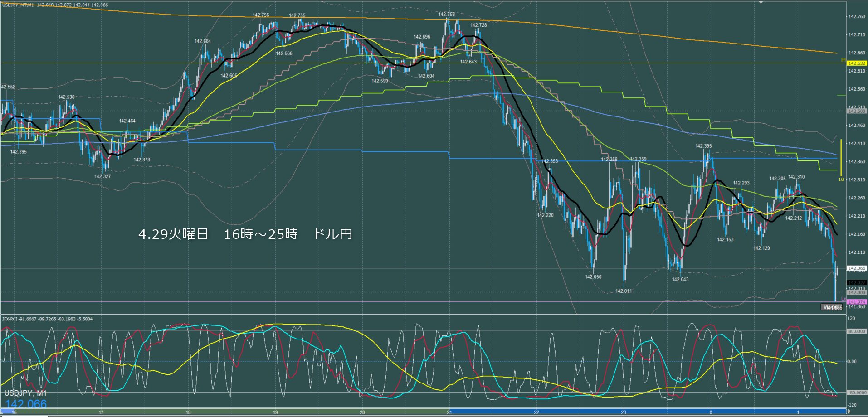The width and height of the screenshot is (868, 417).
Task: Click hour 0 marker on time axis
Action: tap(711, 412)
